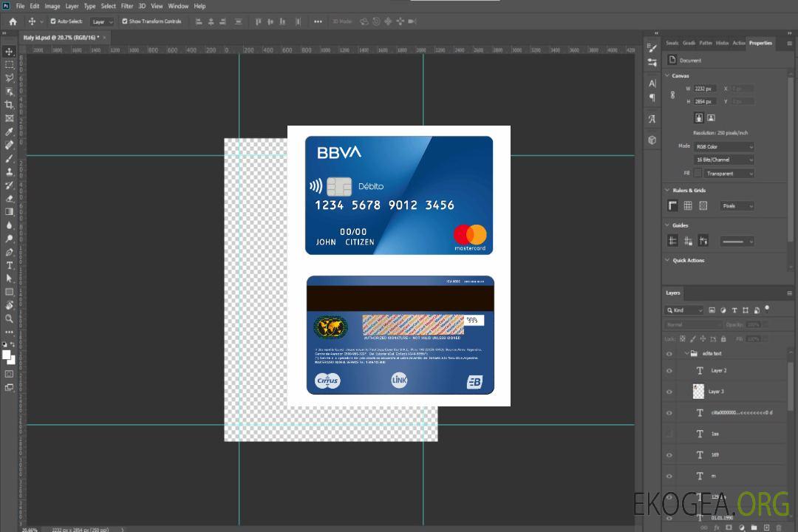Hide the m text layer
The height and width of the screenshot is (532, 798).
[x=669, y=477]
